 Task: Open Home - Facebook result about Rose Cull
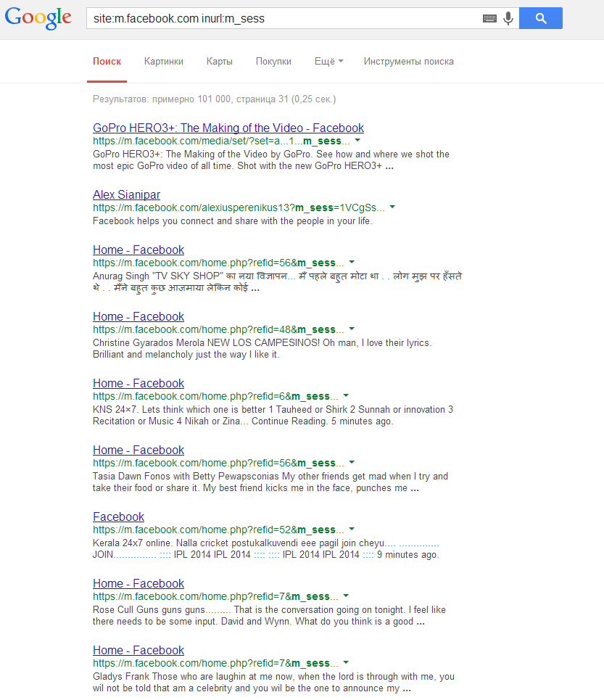(x=138, y=583)
